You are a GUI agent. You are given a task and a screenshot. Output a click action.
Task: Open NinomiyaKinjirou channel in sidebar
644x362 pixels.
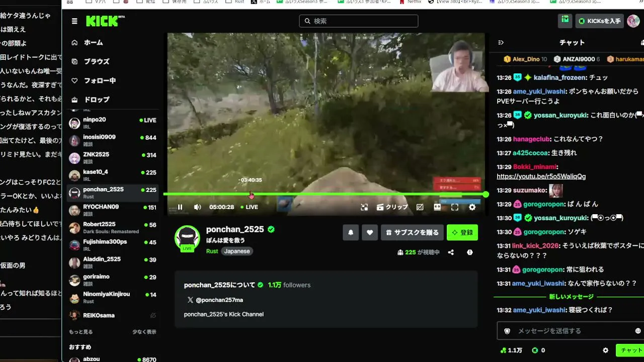(113, 297)
